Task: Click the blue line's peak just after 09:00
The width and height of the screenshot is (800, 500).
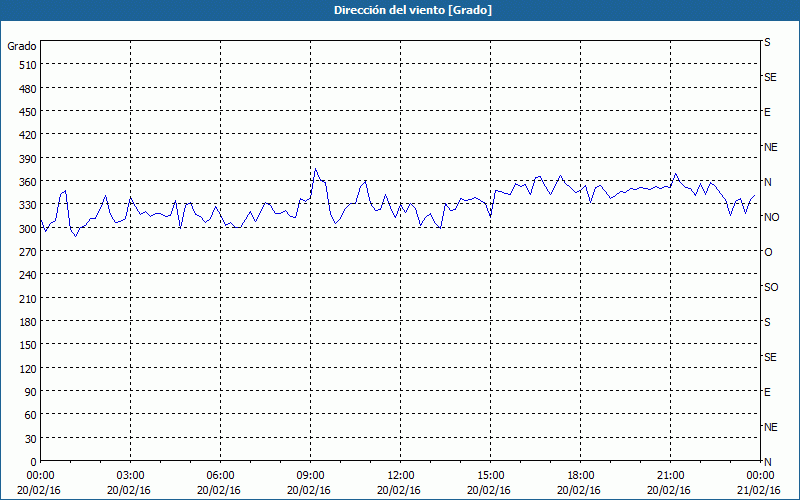Action: click(x=315, y=168)
